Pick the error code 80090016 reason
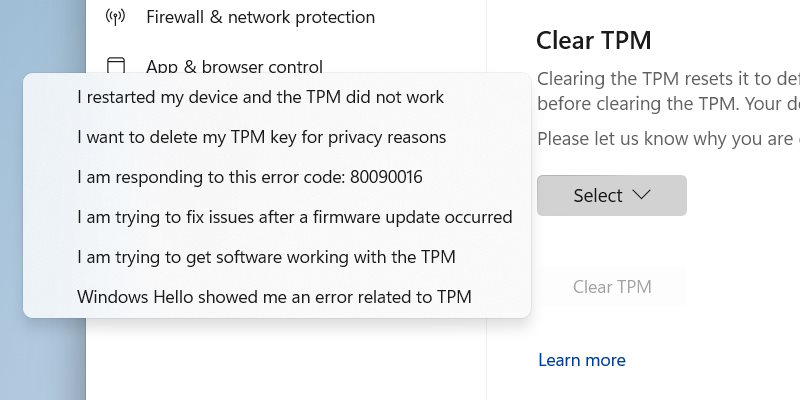This screenshot has width=800, height=400. click(277, 177)
